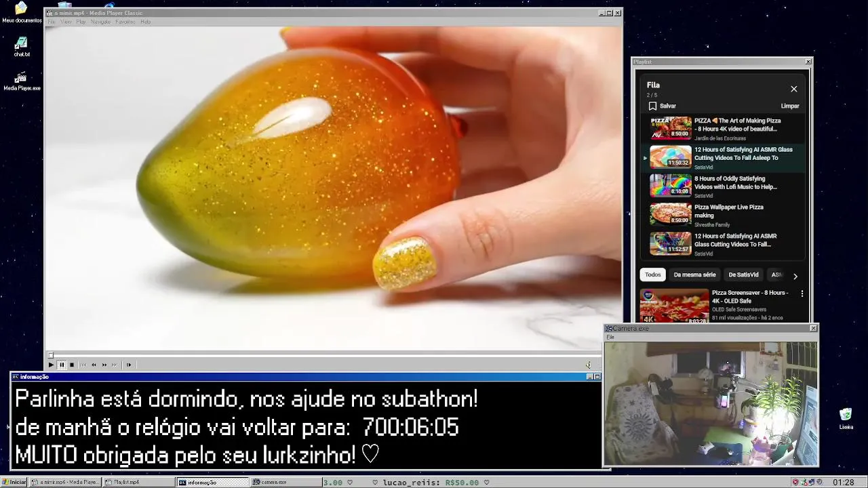Click Limpar to clear the queue

click(x=790, y=106)
